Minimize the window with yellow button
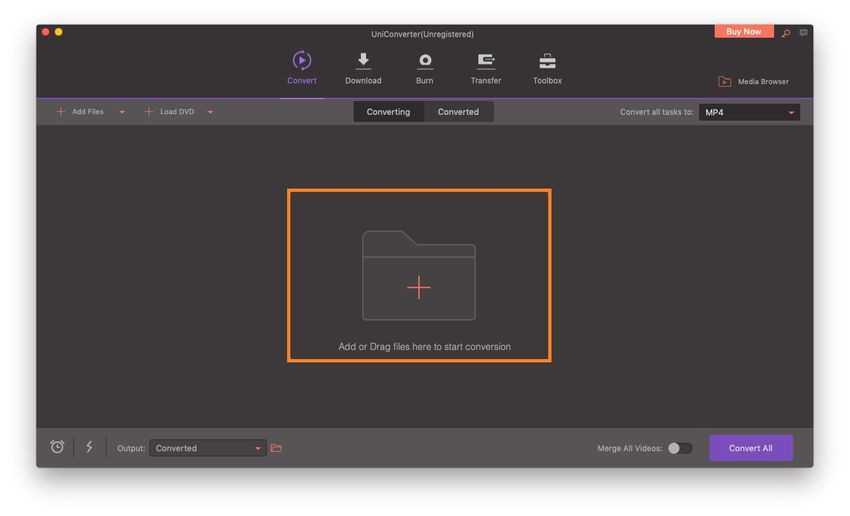850x516 pixels. pos(59,32)
